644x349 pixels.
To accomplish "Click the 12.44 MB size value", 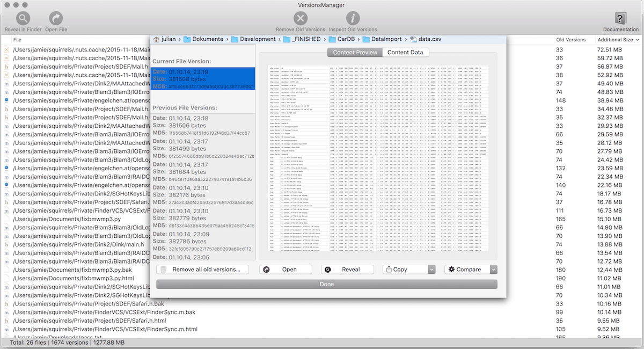I will (610, 269).
